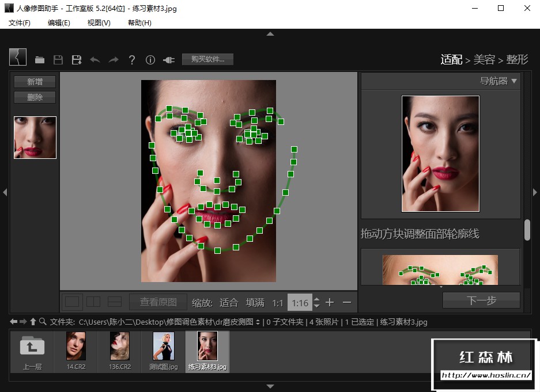The width and height of the screenshot is (540, 392).
Task: Switch to top-bottom split view
Action: (115, 302)
